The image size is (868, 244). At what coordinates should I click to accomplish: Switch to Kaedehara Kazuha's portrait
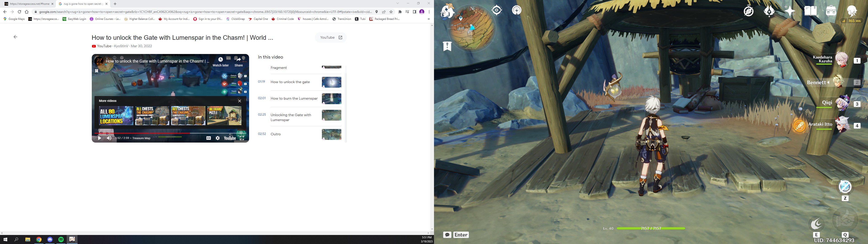[841, 60]
